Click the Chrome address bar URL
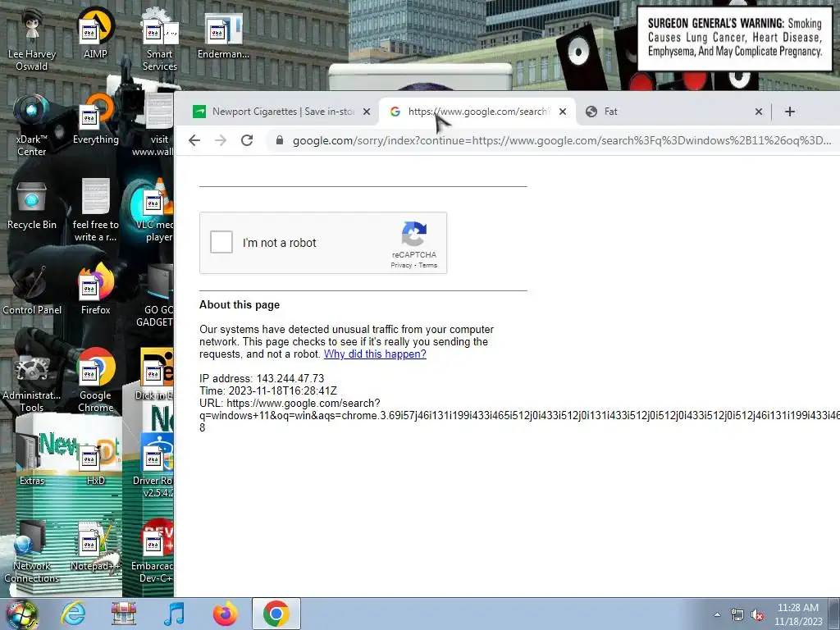 point(561,140)
